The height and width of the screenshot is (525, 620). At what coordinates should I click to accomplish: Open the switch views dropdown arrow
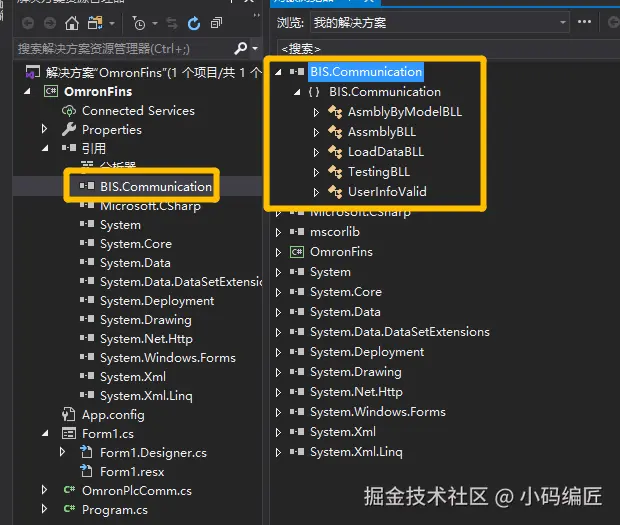112,24
